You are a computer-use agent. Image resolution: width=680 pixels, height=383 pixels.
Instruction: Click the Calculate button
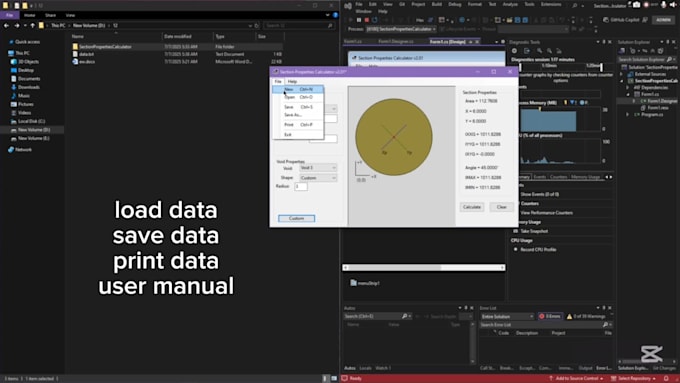pyautogui.click(x=472, y=207)
